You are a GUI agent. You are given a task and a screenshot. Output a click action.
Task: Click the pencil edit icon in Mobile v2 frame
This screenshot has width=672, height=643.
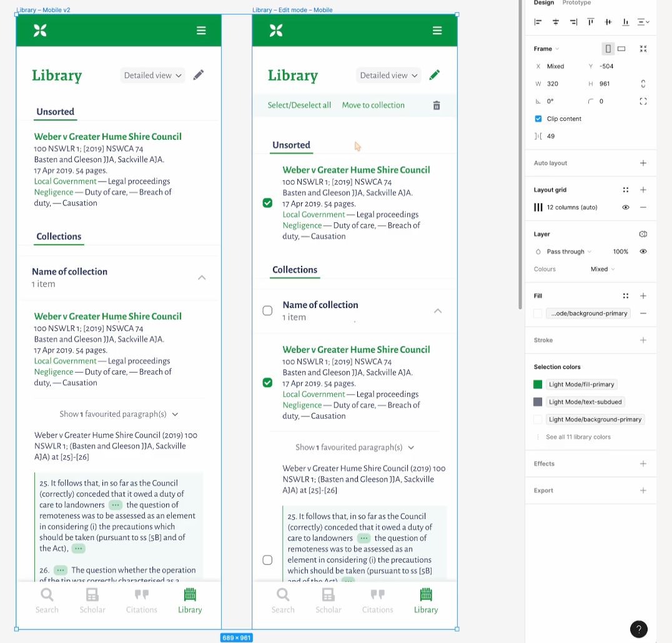click(199, 75)
